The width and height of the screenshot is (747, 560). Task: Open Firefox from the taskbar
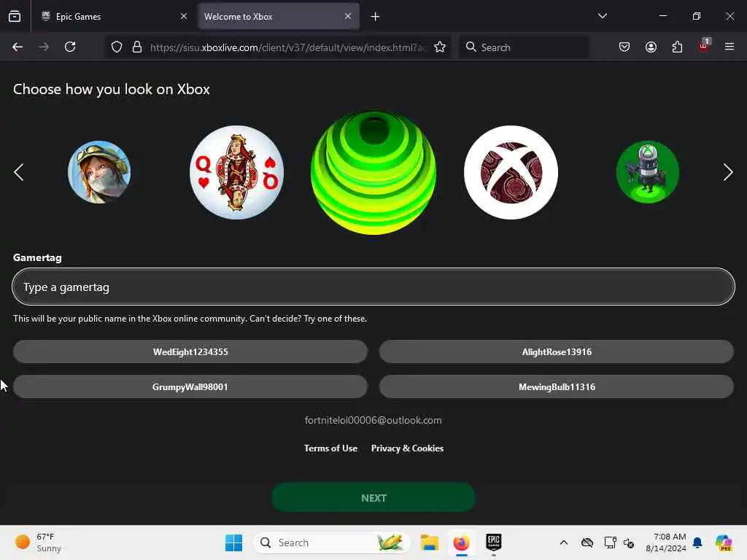(x=461, y=542)
